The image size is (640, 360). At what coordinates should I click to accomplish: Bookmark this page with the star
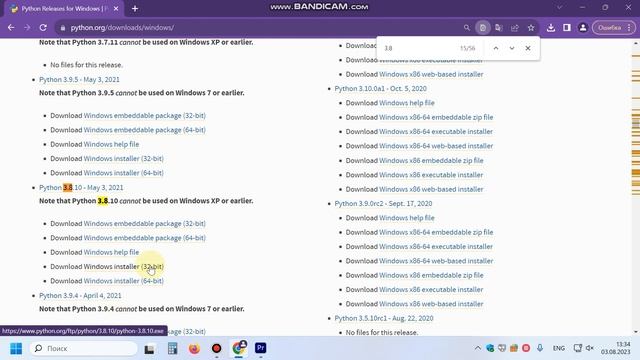pyautogui.click(x=531, y=28)
